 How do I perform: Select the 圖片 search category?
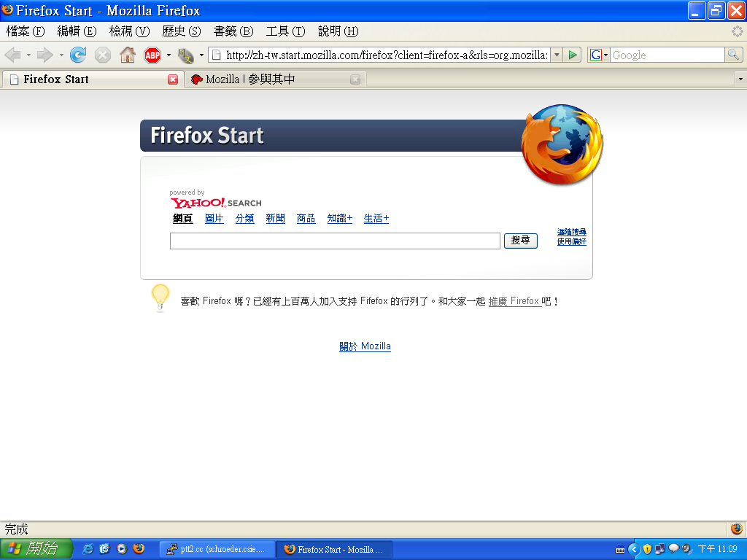click(214, 219)
